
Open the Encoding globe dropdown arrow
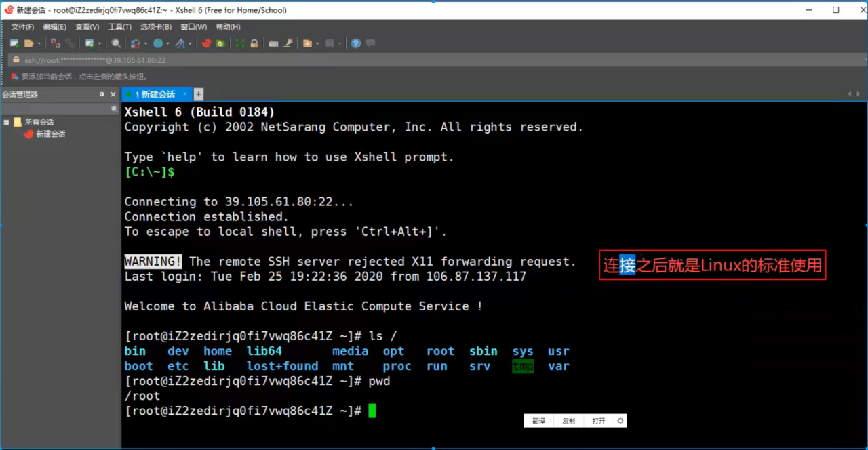(167, 43)
